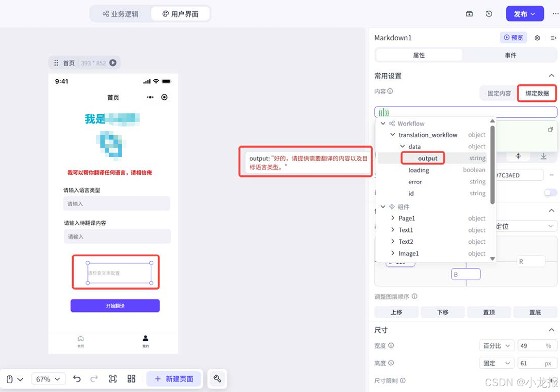The image size is (560, 392).
Task: Select the output string in the data tree
Action: point(429,158)
